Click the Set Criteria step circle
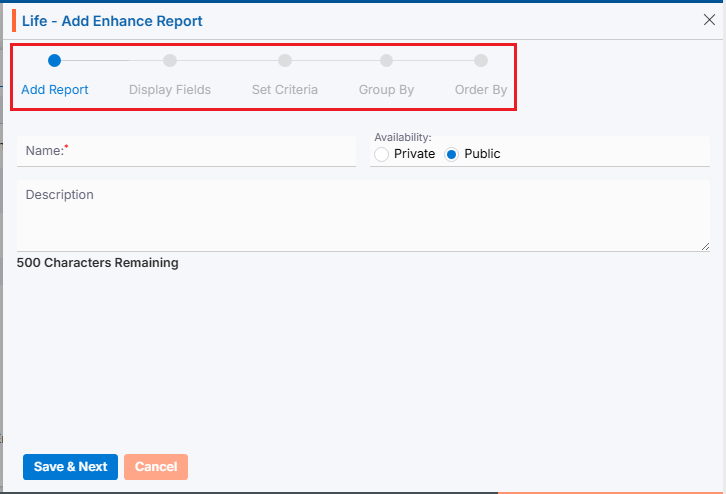Screen dimensions: 726x494 coord(285,61)
